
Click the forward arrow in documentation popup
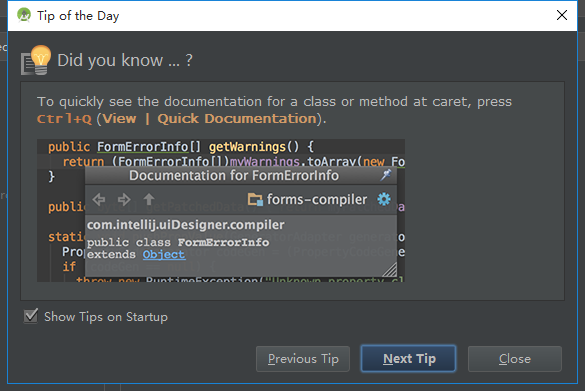pos(124,200)
